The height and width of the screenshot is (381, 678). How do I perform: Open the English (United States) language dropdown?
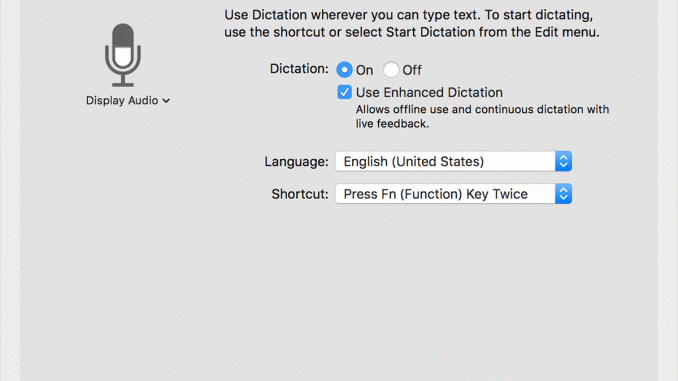pyautogui.click(x=453, y=161)
